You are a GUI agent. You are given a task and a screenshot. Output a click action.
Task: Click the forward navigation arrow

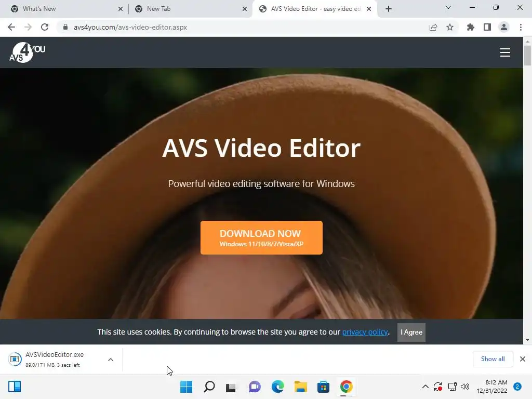[28, 27]
